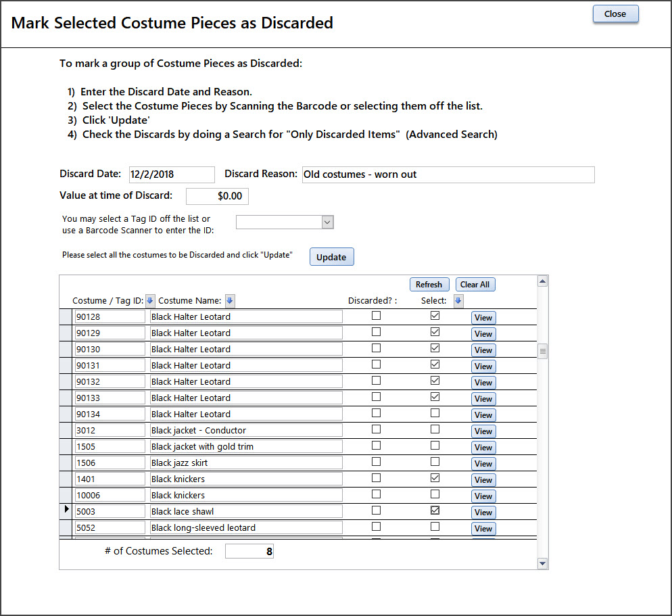Screen dimensions: 672x616
Task: Tick Discarded checkbox for costume 3012
Action: click(377, 429)
